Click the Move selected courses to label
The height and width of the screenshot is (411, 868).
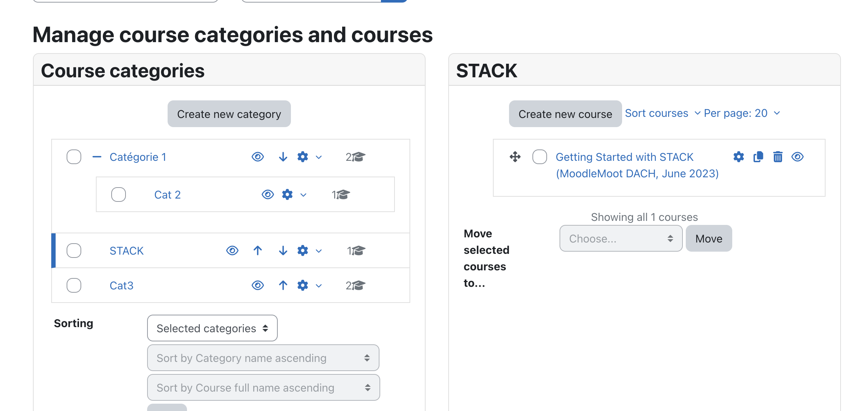(x=486, y=258)
